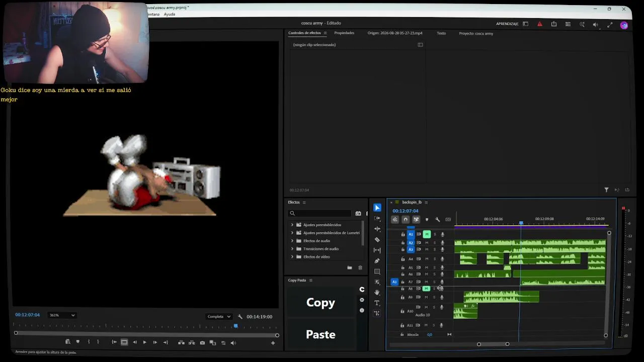The image size is (644, 362).
Task: Select the Selection tool arrow
Action: 377,208
